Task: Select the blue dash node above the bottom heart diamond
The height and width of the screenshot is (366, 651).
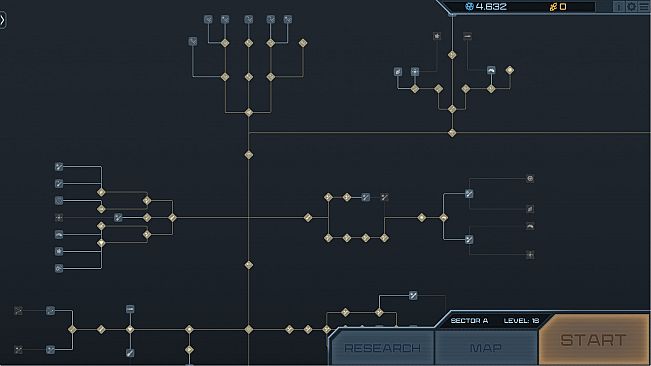Action: coord(130,309)
